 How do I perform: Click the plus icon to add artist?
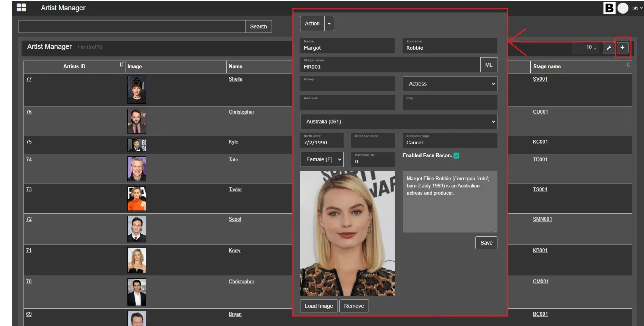622,47
